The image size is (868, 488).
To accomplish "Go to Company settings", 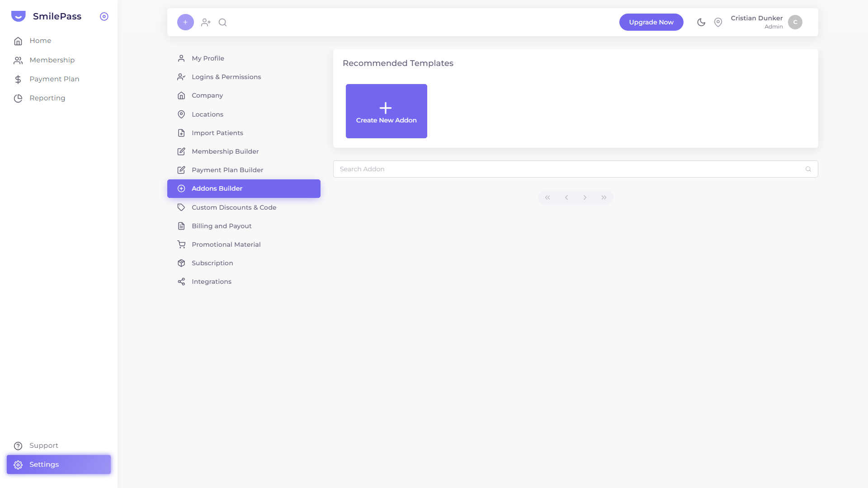I will [x=244, y=95].
